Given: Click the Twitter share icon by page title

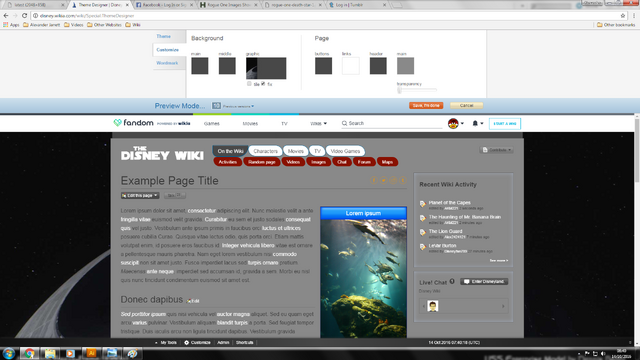Looking at the screenshot, I should click(x=384, y=180).
